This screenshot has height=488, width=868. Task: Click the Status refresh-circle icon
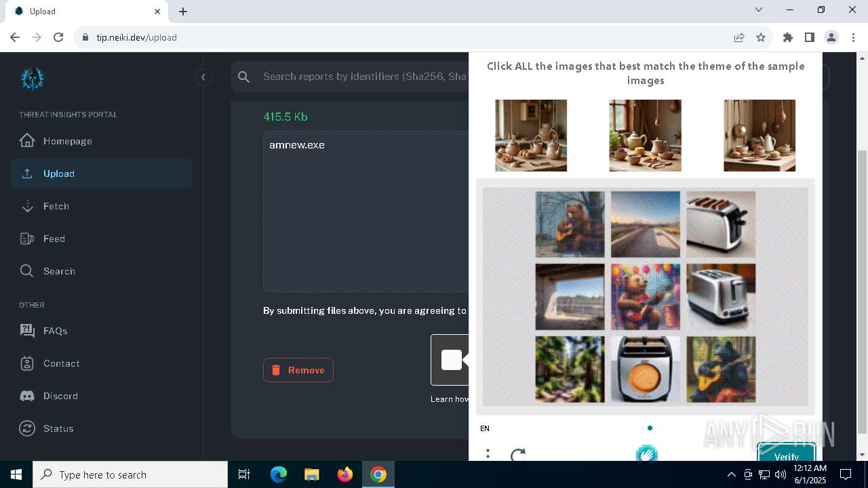coord(27,428)
